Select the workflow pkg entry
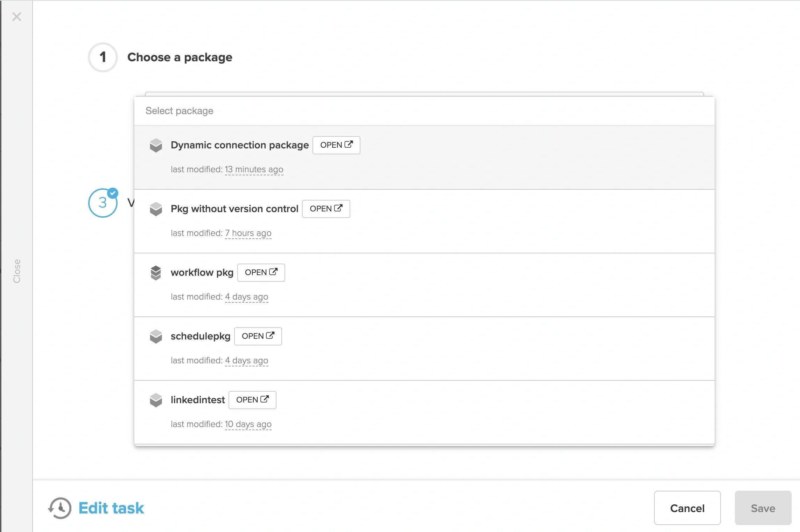This screenshot has height=532, width=800. pos(424,285)
